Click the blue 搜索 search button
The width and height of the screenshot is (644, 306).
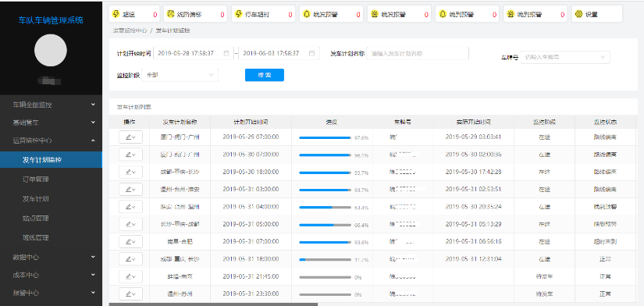[265, 75]
